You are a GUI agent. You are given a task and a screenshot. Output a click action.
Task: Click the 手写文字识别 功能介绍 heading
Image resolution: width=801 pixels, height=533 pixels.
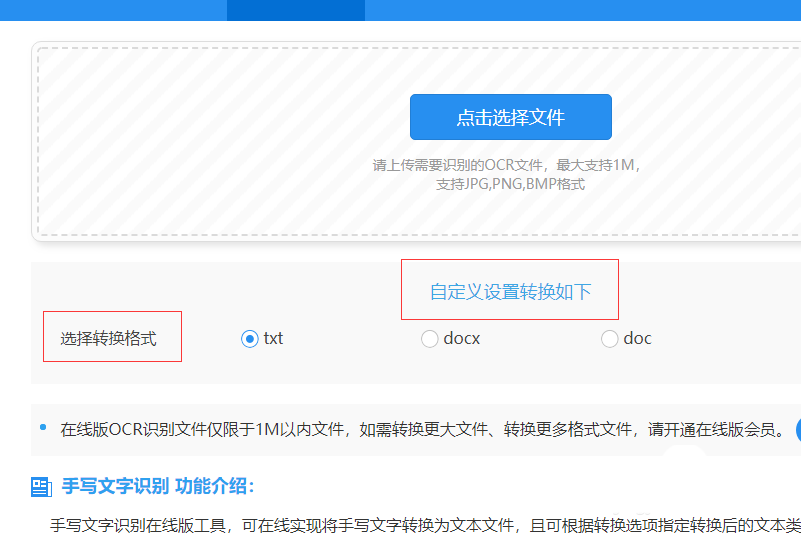(x=158, y=486)
